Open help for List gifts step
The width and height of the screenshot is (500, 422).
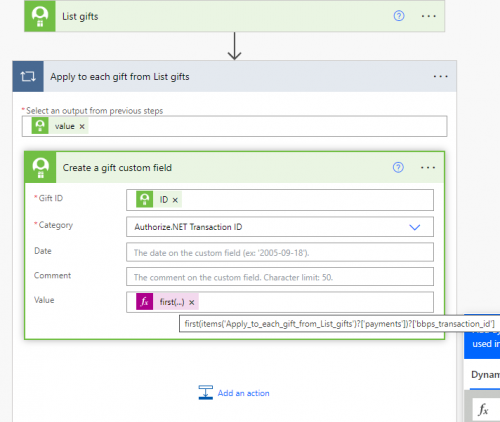tap(399, 16)
